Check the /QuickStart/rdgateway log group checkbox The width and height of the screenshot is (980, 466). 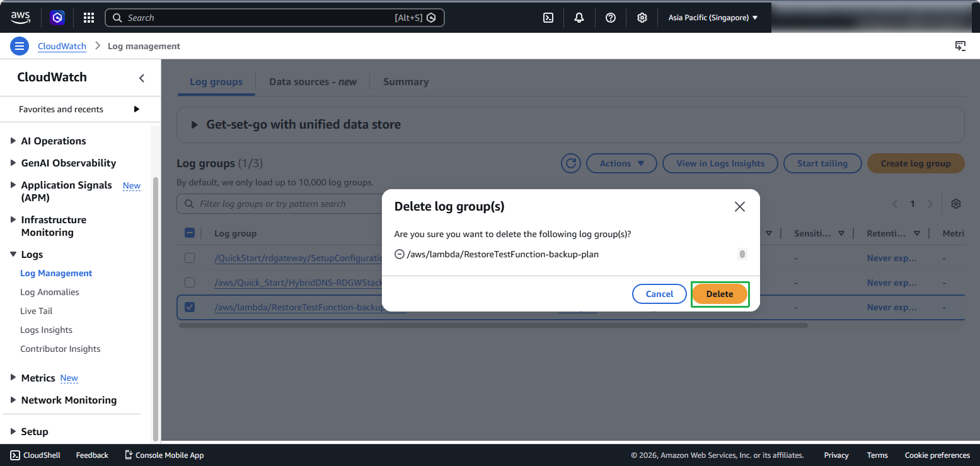tap(190, 258)
